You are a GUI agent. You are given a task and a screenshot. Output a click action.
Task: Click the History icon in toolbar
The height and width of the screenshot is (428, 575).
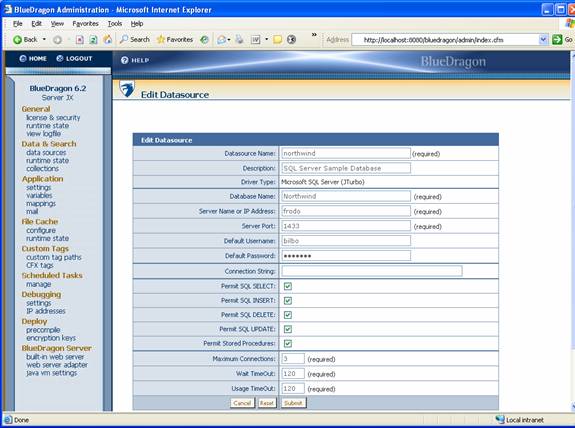pyautogui.click(x=204, y=40)
